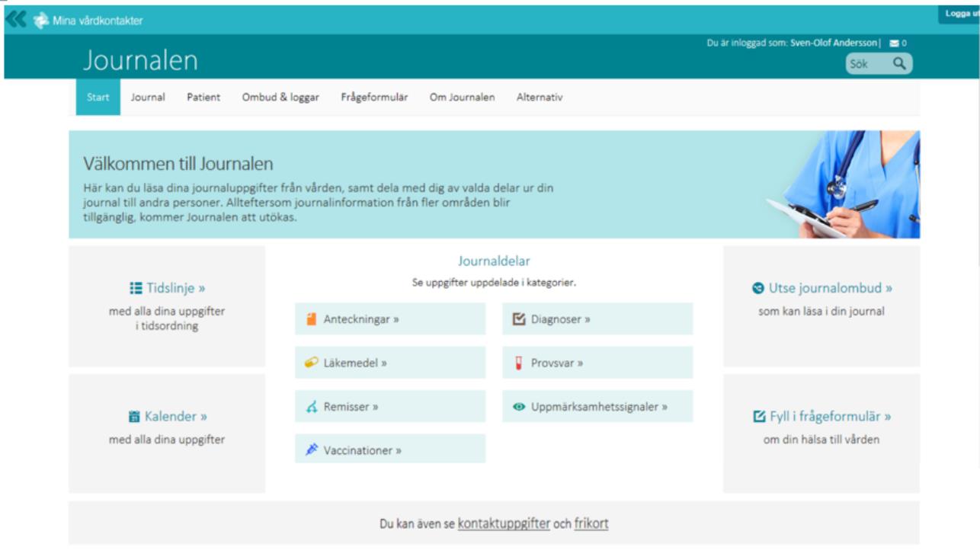Click the nurse banner image
This screenshot has height=560, width=980.
[843, 184]
